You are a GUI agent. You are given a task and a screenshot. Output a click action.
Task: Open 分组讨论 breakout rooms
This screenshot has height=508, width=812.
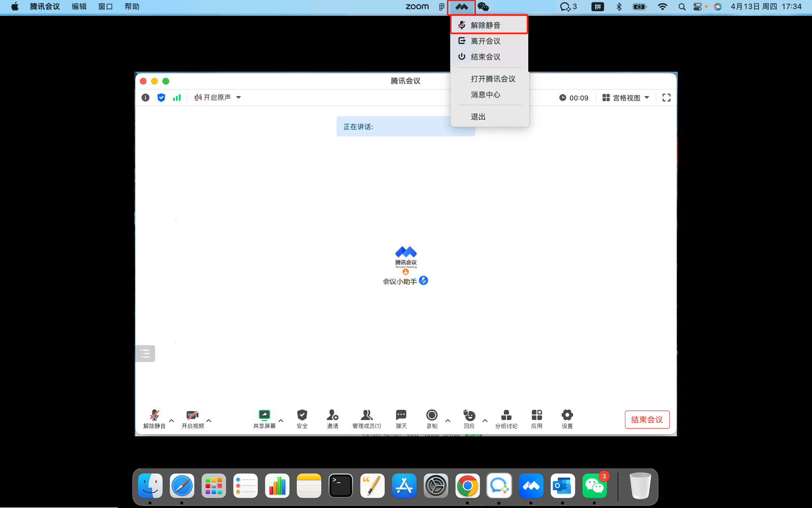(x=506, y=419)
